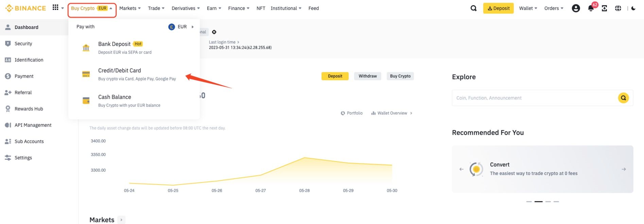Expand the EUR pay-with currency selector
Screen dimensions: 644x224
coord(181,27)
